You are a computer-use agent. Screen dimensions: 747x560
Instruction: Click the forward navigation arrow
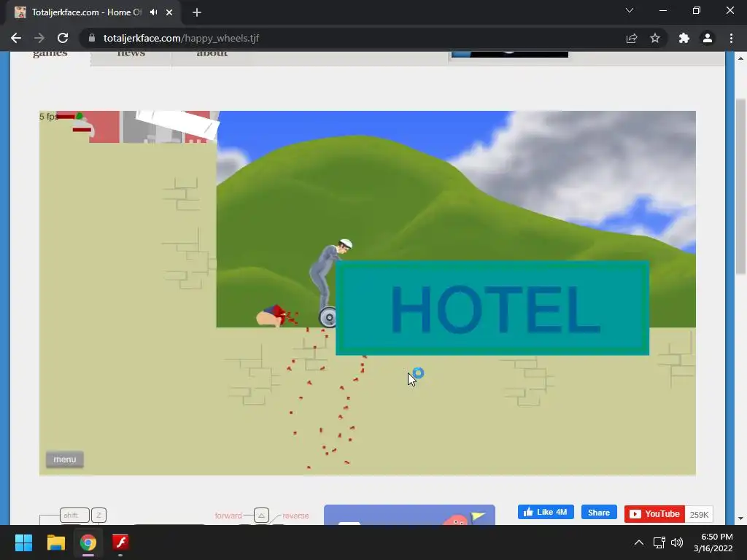tap(39, 38)
